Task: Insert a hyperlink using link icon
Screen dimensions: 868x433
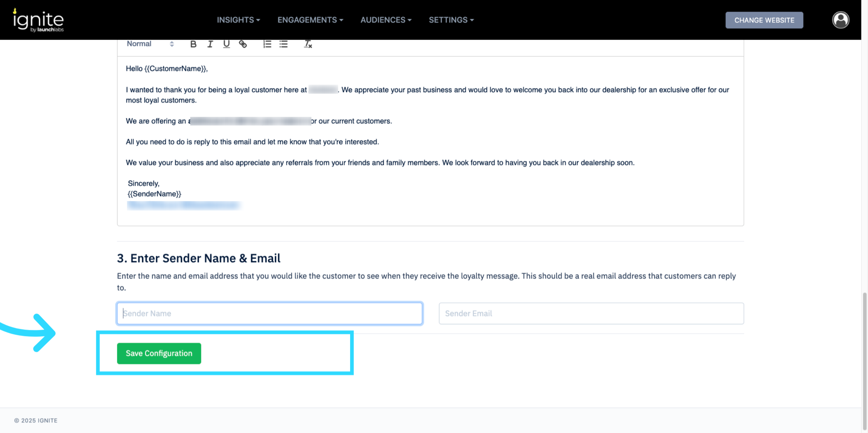Action: pos(243,44)
